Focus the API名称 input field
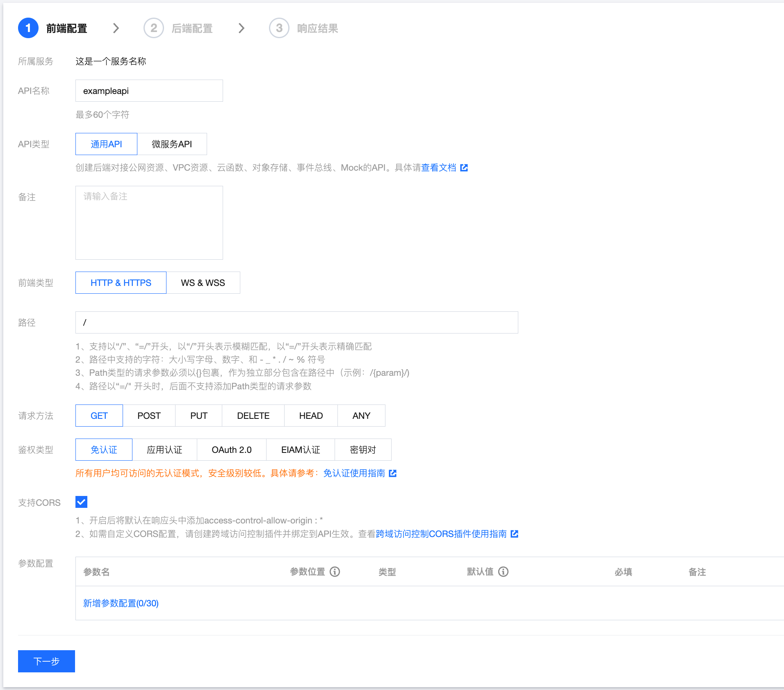This screenshot has height=690, width=784. (149, 91)
